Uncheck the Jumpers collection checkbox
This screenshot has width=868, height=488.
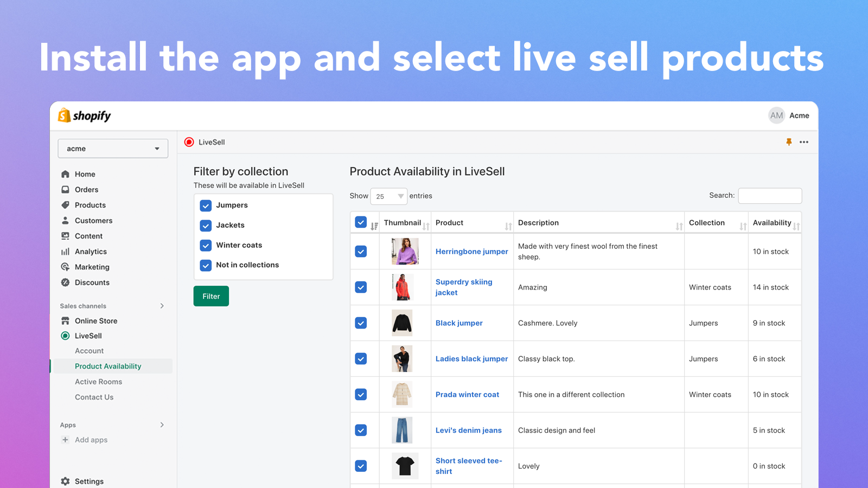tap(206, 206)
